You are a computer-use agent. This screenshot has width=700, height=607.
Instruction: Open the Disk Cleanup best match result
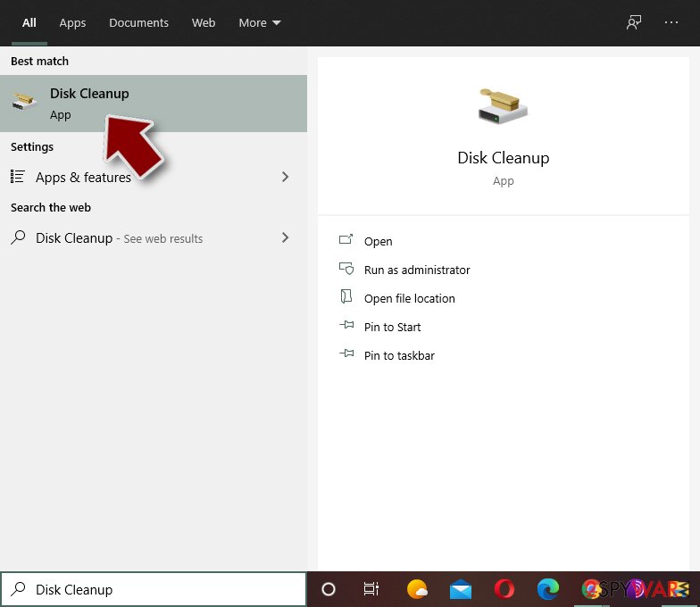pos(154,104)
